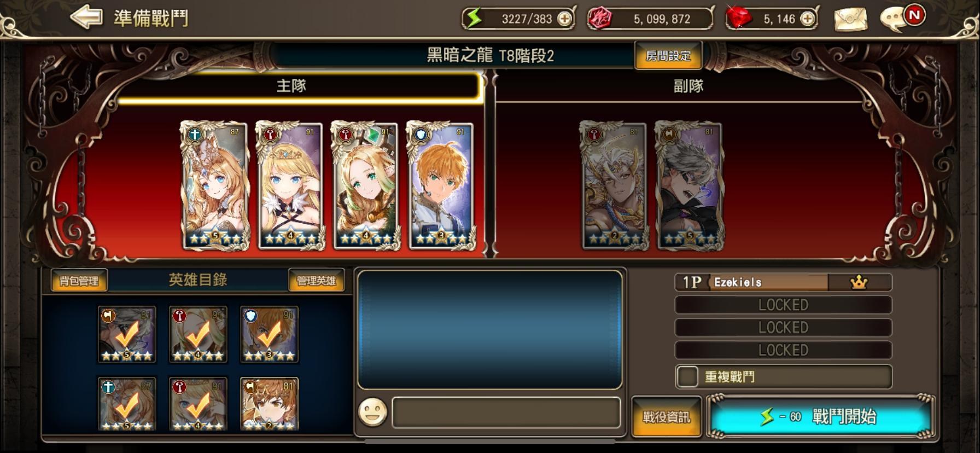Open the emoji smiley picker

coord(372,412)
